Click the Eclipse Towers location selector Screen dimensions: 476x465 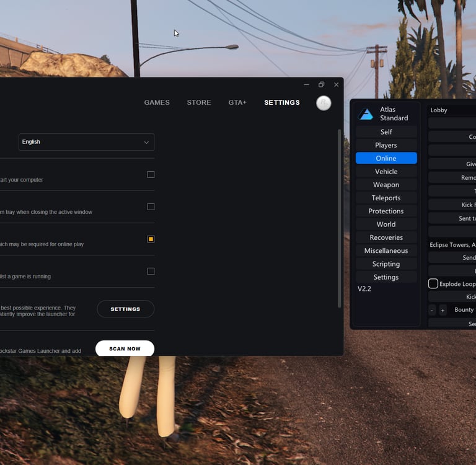452,245
